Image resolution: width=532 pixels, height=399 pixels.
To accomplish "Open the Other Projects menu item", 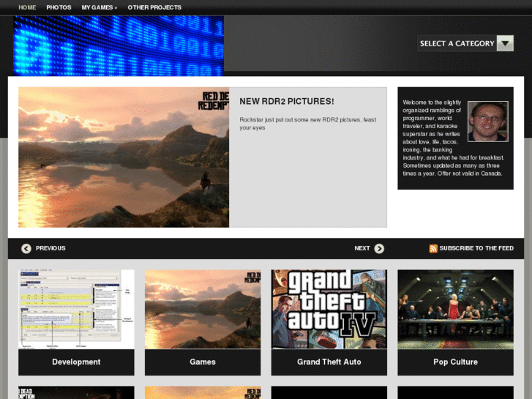I will [x=154, y=7].
